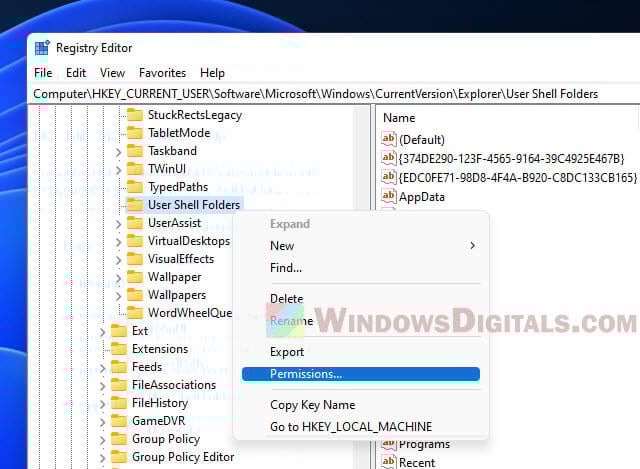The width and height of the screenshot is (640, 469).
Task: Select the Programs value name
Action: [424, 444]
